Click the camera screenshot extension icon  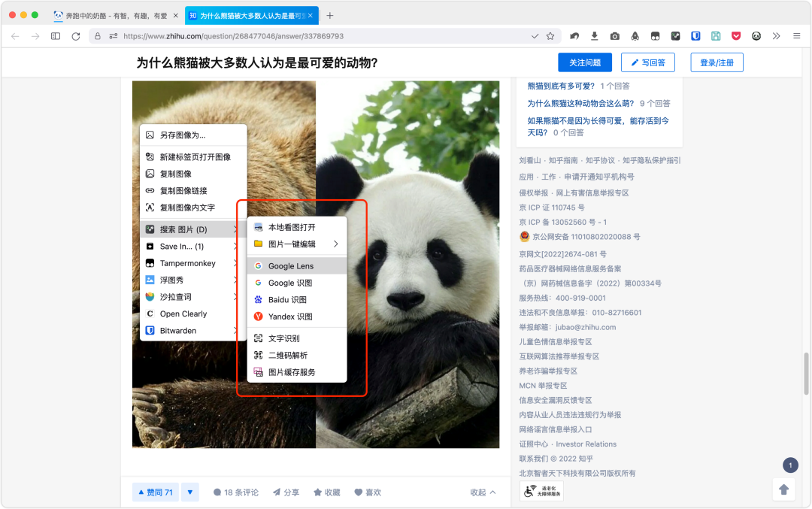pyautogui.click(x=615, y=36)
